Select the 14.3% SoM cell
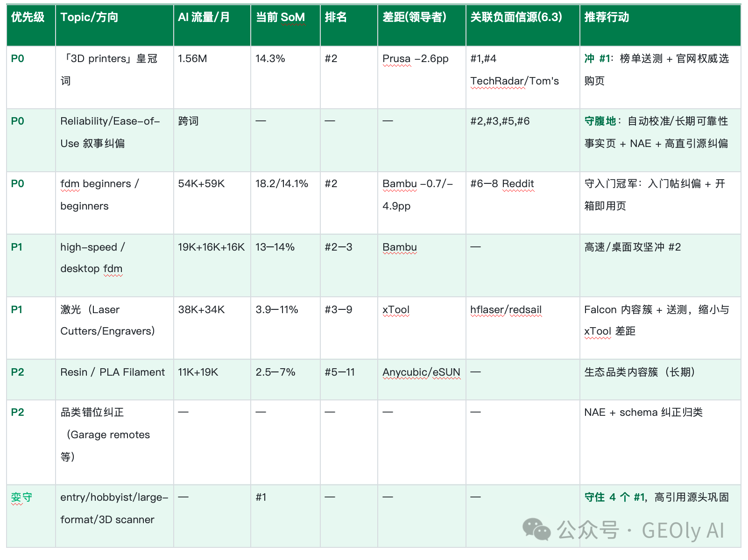 tap(285, 77)
